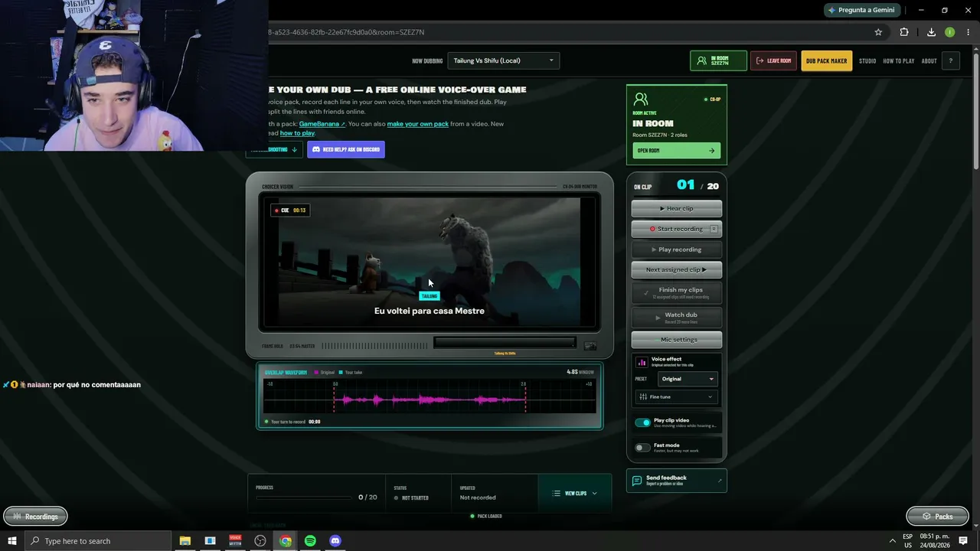980x551 pixels.
Task: Click Send feedback
Action: pos(676,481)
